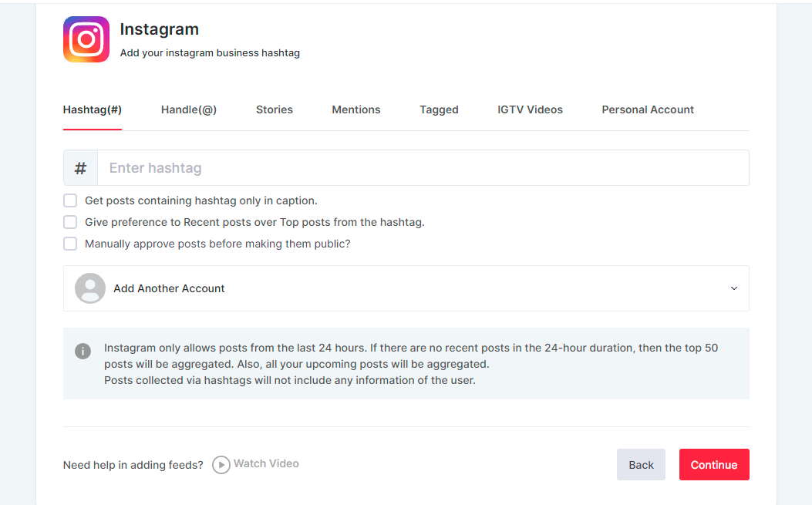Image resolution: width=812 pixels, height=505 pixels.
Task: Click the info circle icon
Action: (x=83, y=351)
